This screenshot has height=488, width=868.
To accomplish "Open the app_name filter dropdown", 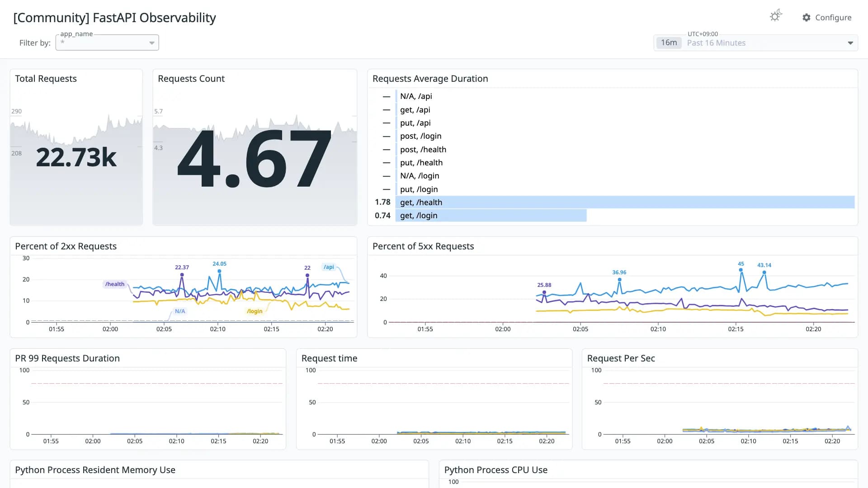I will point(107,42).
